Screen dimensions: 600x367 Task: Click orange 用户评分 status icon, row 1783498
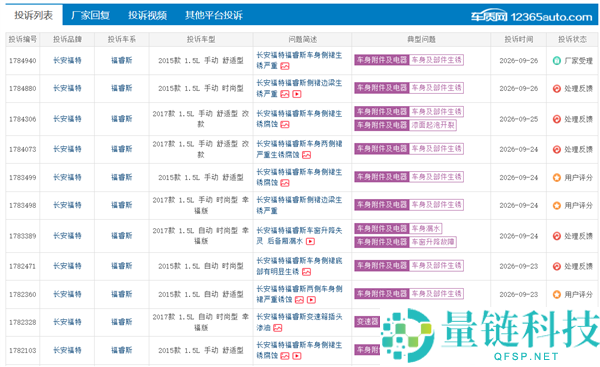click(x=557, y=206)
